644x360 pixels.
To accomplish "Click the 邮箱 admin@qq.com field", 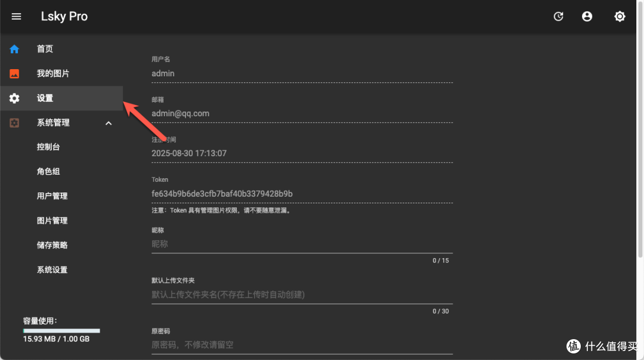I will point(302,114).
